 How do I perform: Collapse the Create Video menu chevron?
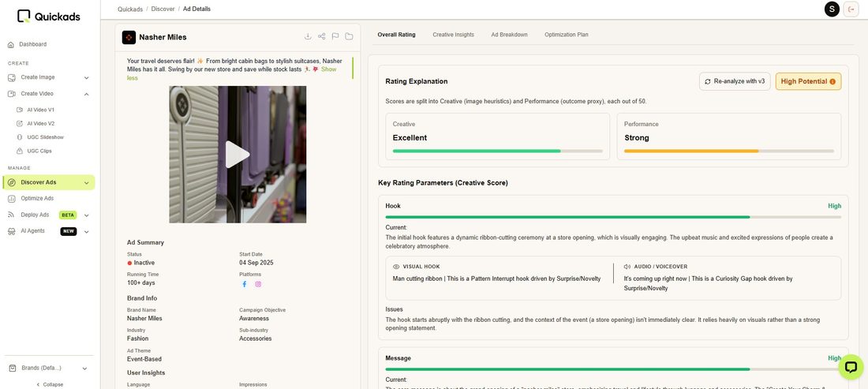pos(86,94)
